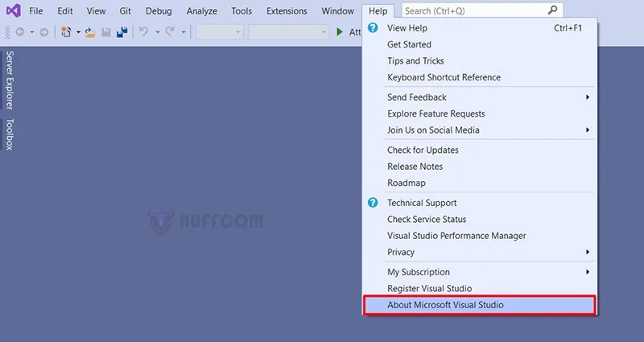Viewport: 644px width, 342px height.
Task: Open the File menu
Action: click(35, 11)
